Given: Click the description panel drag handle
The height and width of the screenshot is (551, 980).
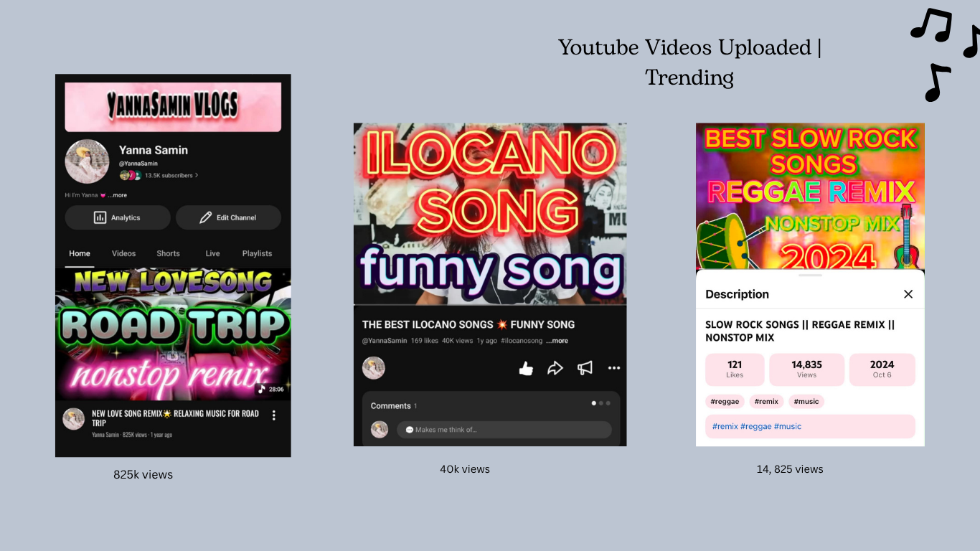Looking at the screenshot, I should [810, 275].
